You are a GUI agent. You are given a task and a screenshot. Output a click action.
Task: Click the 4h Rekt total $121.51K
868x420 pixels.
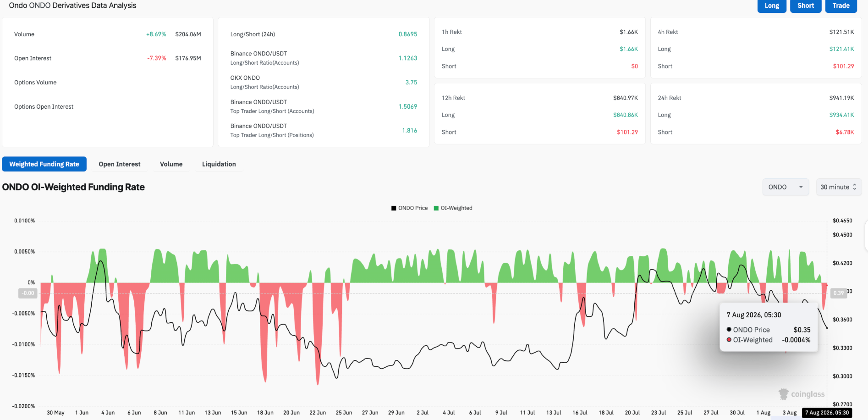(842, 32)
